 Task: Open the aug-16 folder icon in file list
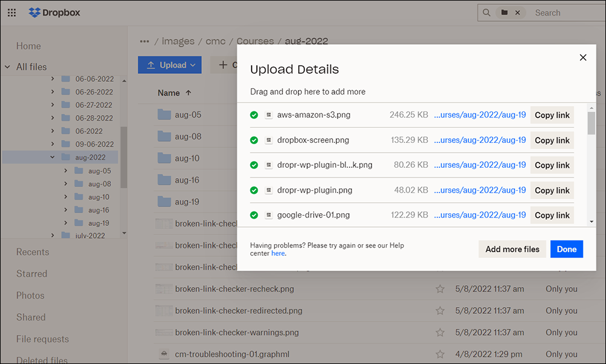point(164,180)
